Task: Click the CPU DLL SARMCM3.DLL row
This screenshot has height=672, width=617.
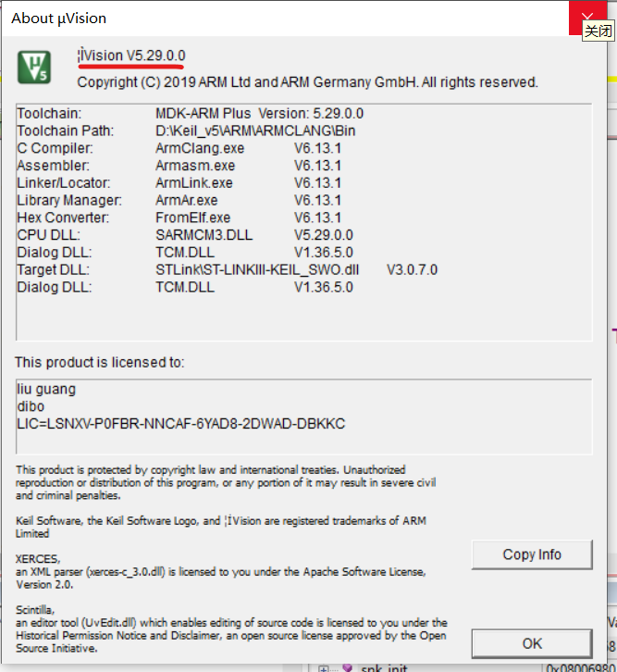Action: 185,235
